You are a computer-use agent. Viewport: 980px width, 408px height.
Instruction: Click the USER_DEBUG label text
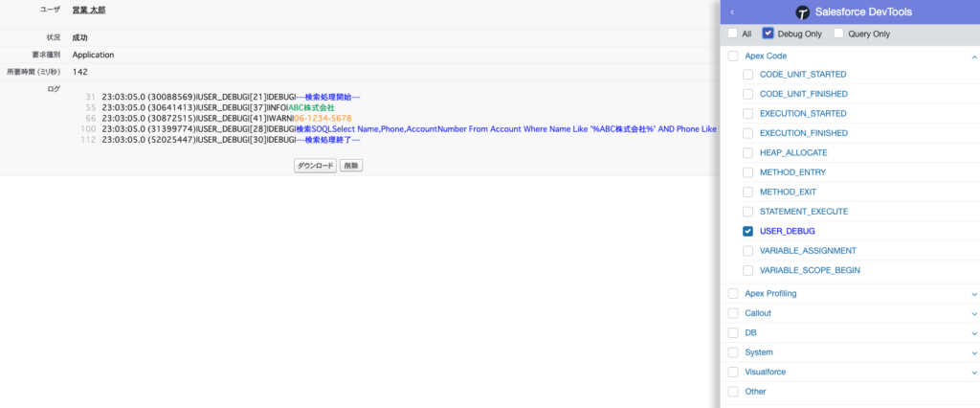(788, 231)
